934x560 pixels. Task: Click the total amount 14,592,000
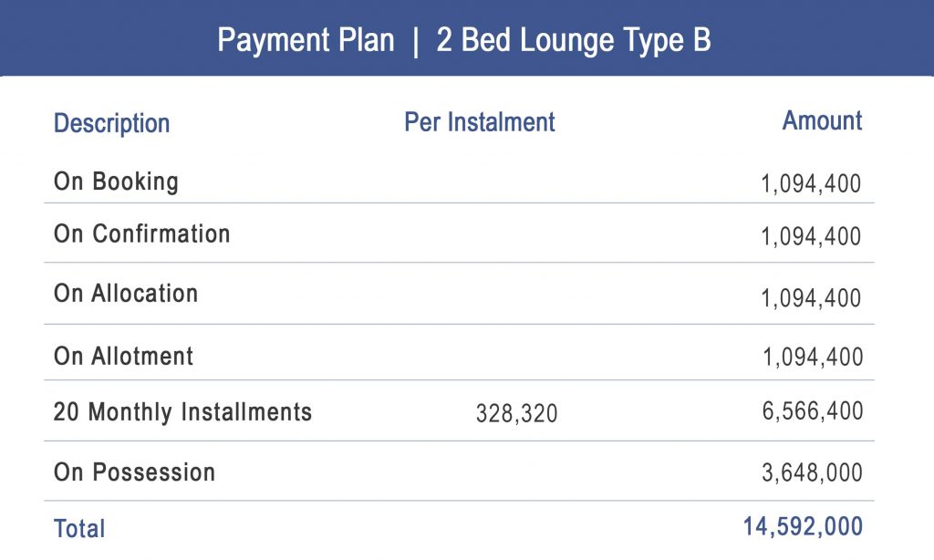pyautogui.click(x=803, y=526)
